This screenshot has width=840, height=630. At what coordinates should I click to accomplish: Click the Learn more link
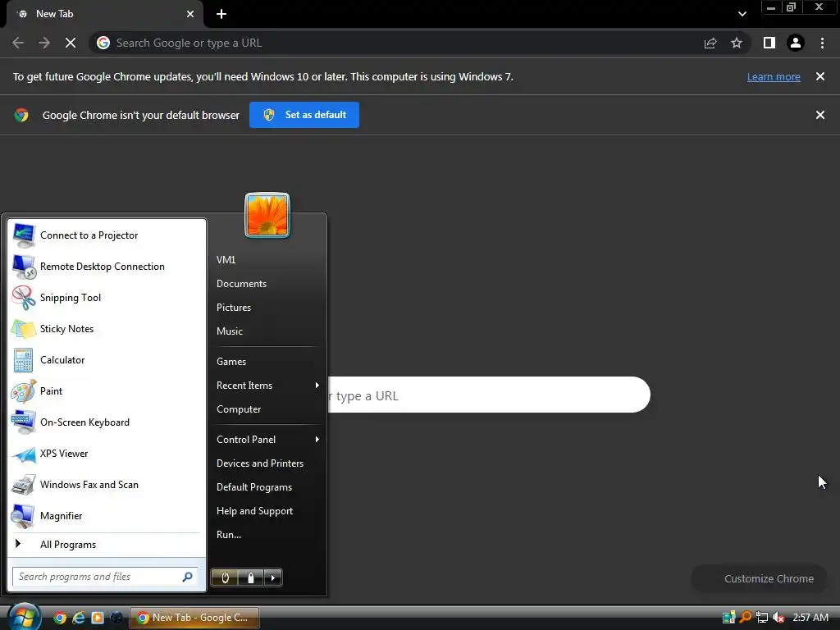[774, 76]
